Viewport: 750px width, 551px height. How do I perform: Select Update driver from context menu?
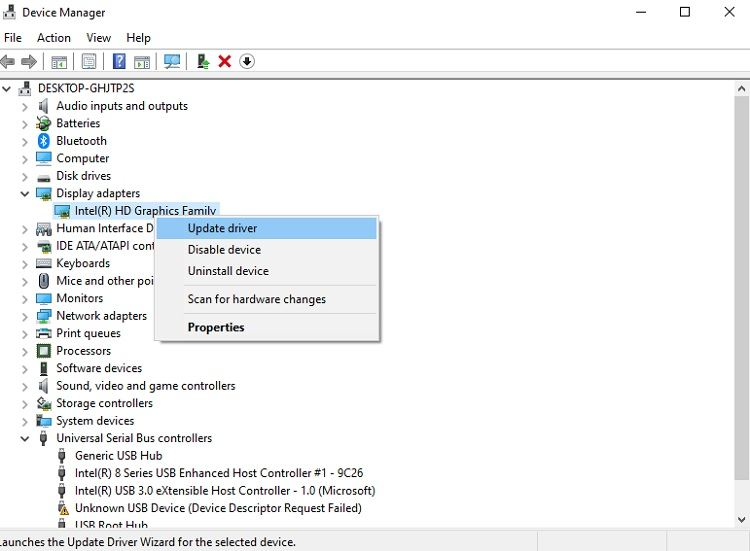223,229
